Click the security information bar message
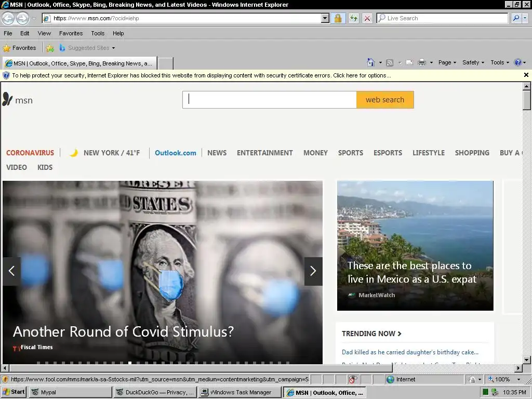This screenshot has height=399, width=532. (x=202, y=75)
